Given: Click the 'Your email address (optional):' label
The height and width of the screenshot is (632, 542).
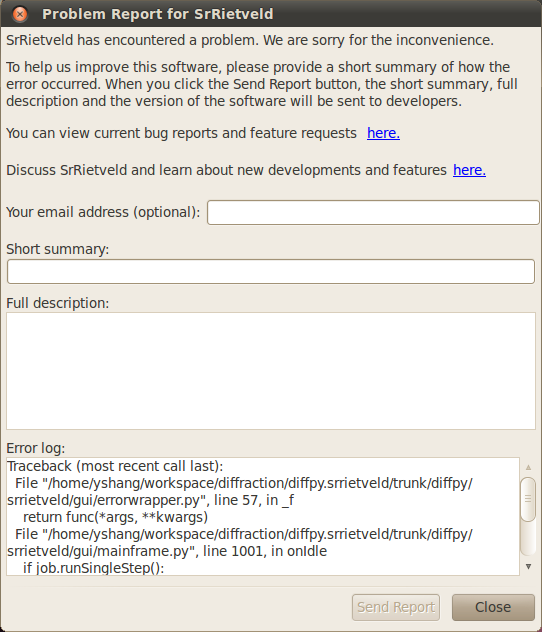Looking at the screenshot, I should 103,212.
